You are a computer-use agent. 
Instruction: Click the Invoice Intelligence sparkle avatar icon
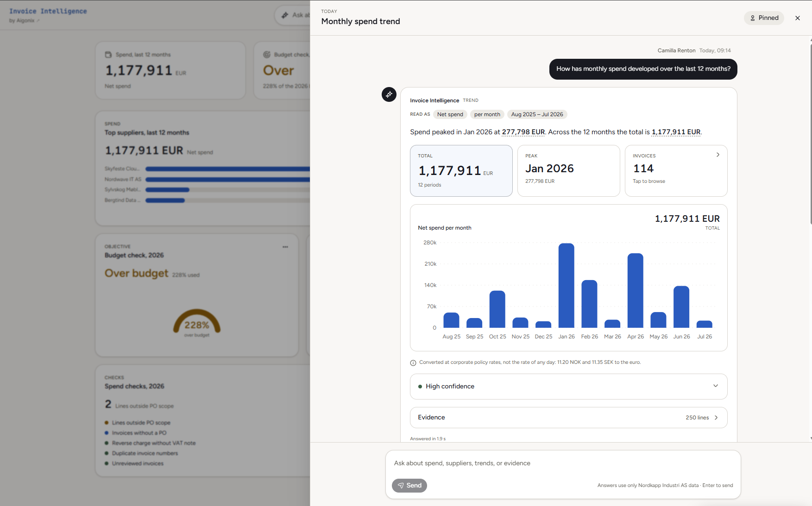click(389, 94)
